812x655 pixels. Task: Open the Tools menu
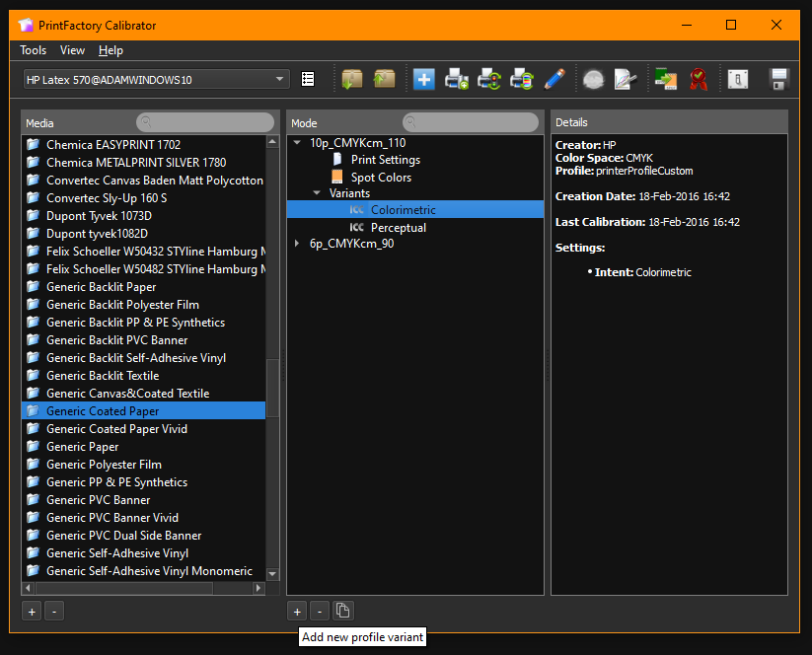pos(34,50)
